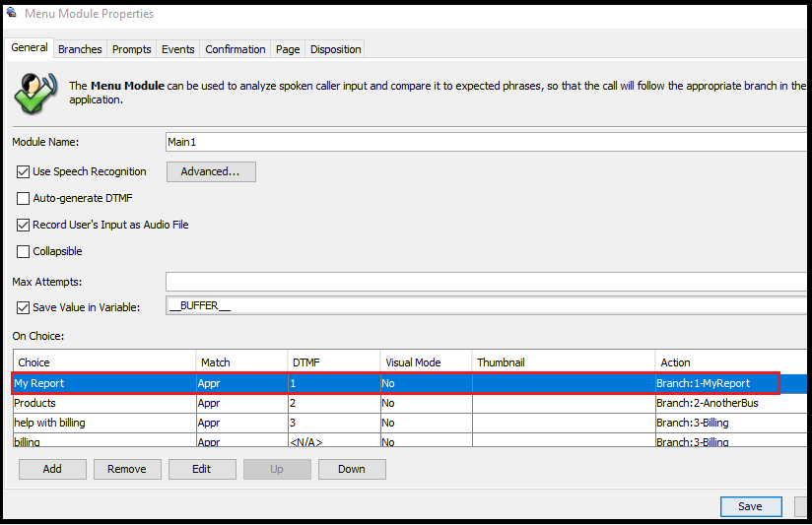Toggle Record User's Input as Audio File

point(23,225)
